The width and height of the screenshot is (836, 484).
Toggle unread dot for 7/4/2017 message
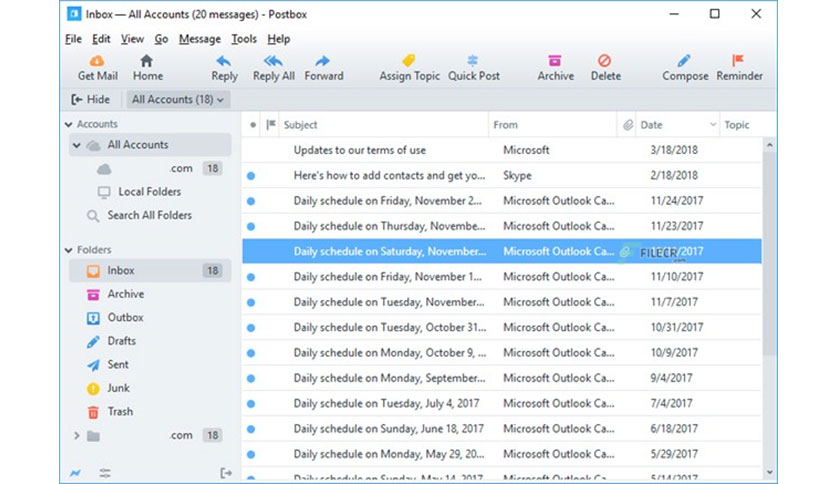251,404
